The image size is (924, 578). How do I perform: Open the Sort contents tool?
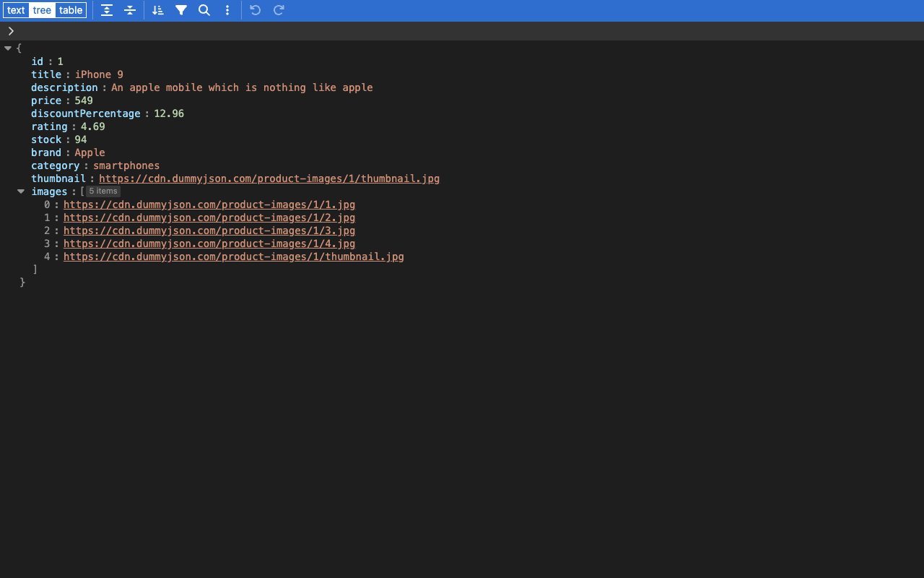158,10
